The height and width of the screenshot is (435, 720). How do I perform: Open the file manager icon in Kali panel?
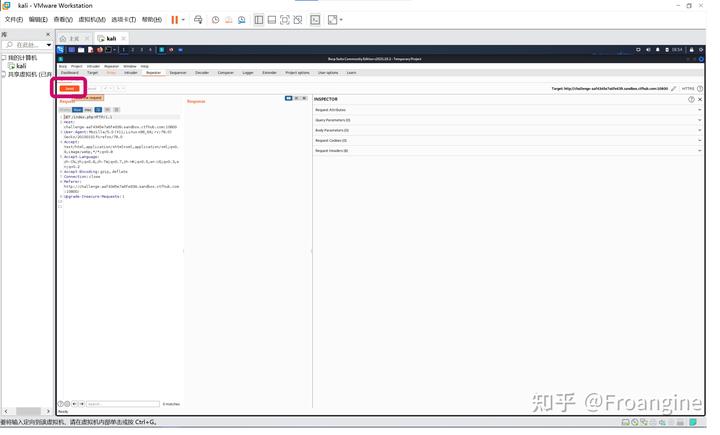81,50
